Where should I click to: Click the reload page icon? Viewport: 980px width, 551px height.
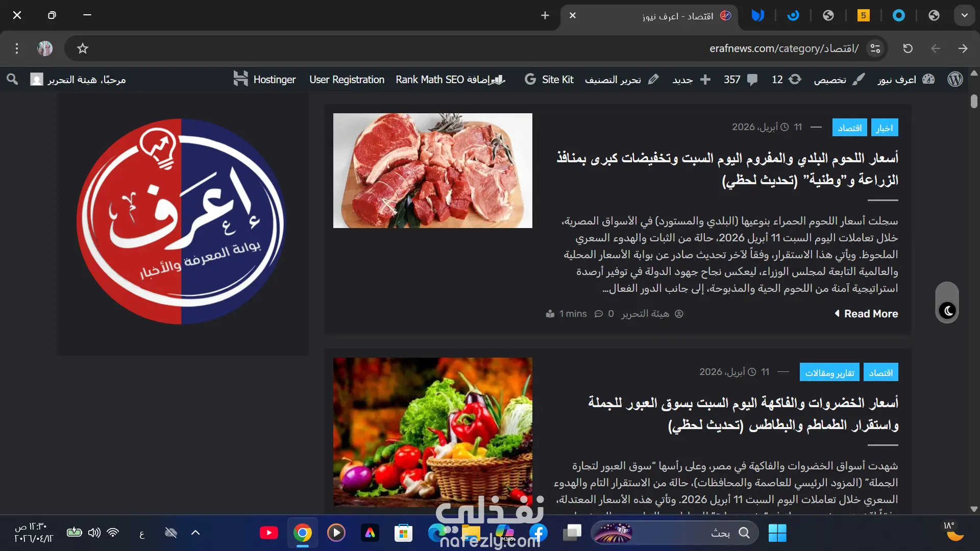tap(908, 48)
